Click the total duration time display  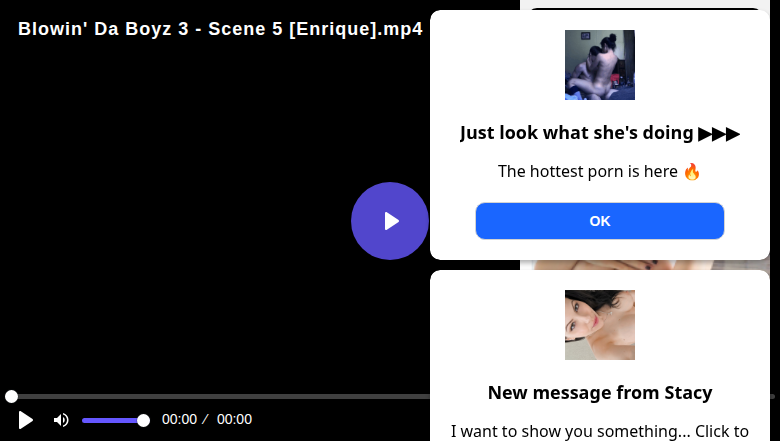coord(234,420)
